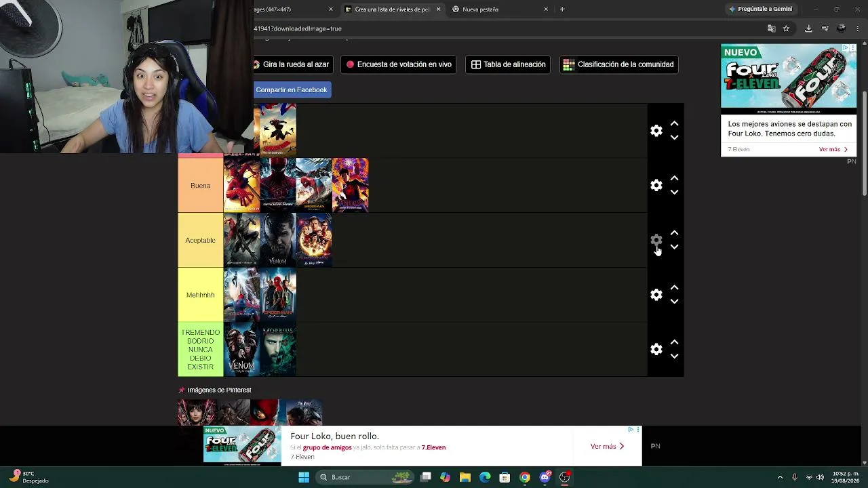Viewport: 868px width, 488px height.
Task: Click the translate page icon
Action: 771,28
